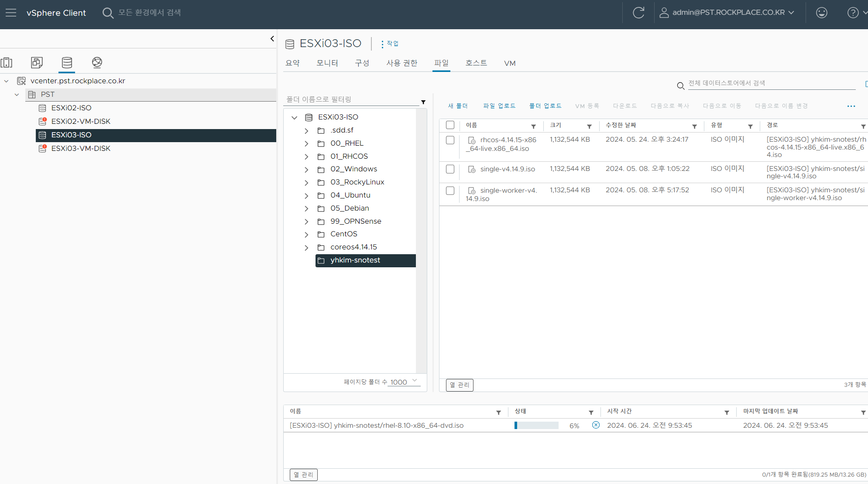Image resolution: width=868 pixels, height=484 pixels.
Task: Toggle the select-all checkbox in file table
Action: (x=450, y=125)
